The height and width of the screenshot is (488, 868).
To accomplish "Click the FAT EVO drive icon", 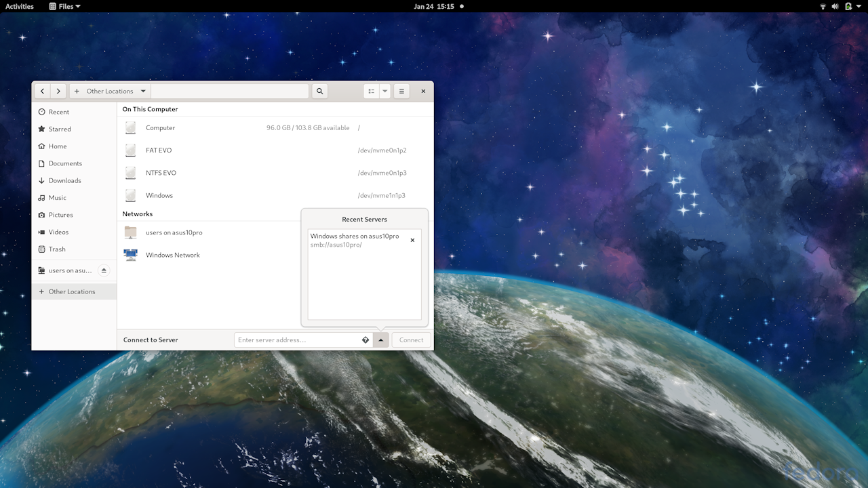I will [x=131, y=150].
